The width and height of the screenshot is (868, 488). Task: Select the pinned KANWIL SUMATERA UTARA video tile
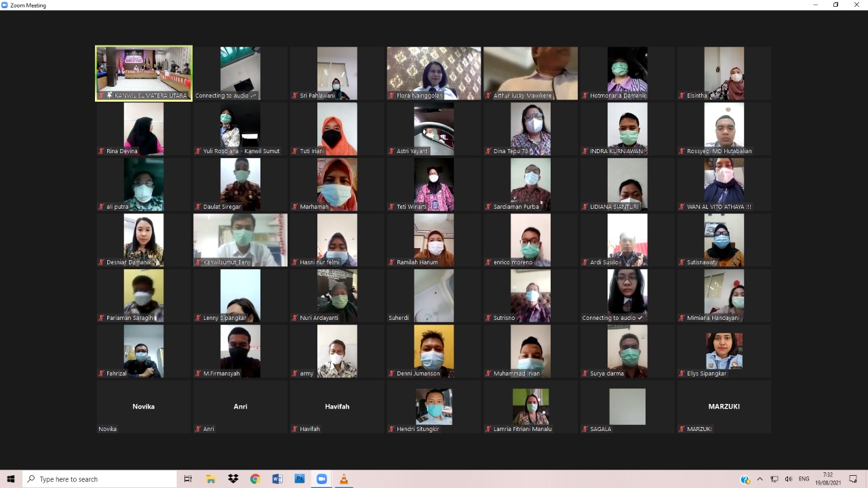(144, 73)
